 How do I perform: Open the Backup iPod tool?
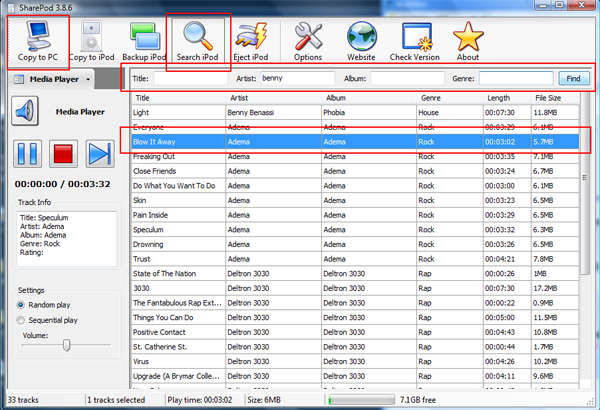click(144, 41)
